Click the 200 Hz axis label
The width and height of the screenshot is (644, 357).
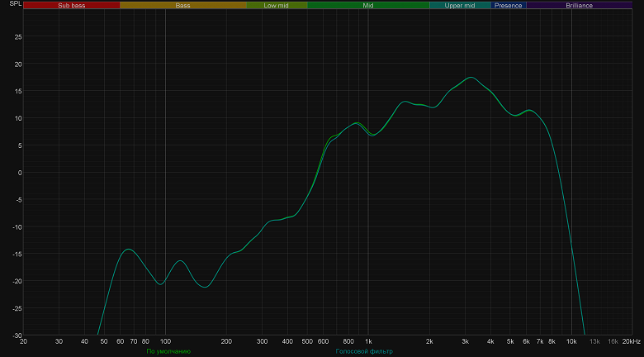[226, 342]
